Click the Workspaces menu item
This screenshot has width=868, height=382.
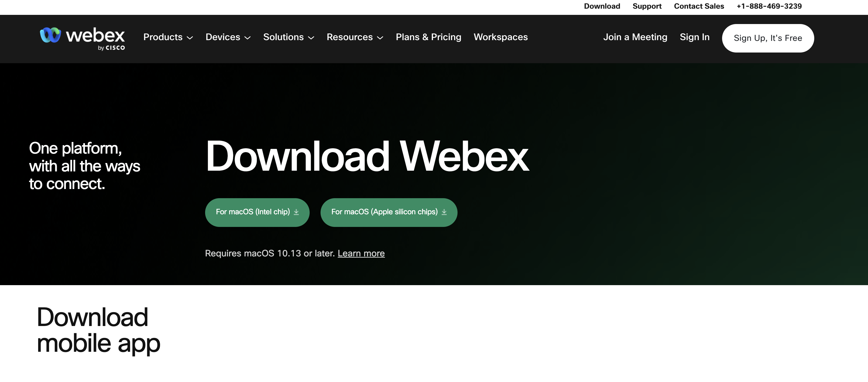[501, 37]
